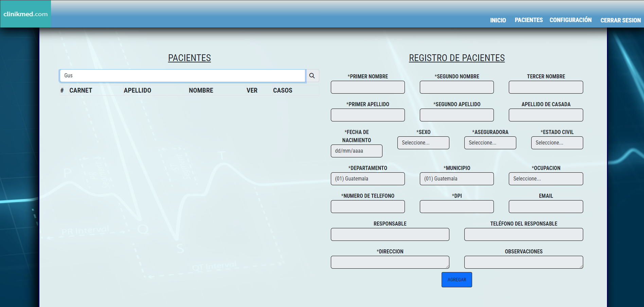Click the Teléfono del Responsable field
The width and height of the screenshot is (644, 307).
tap(523, 234)
